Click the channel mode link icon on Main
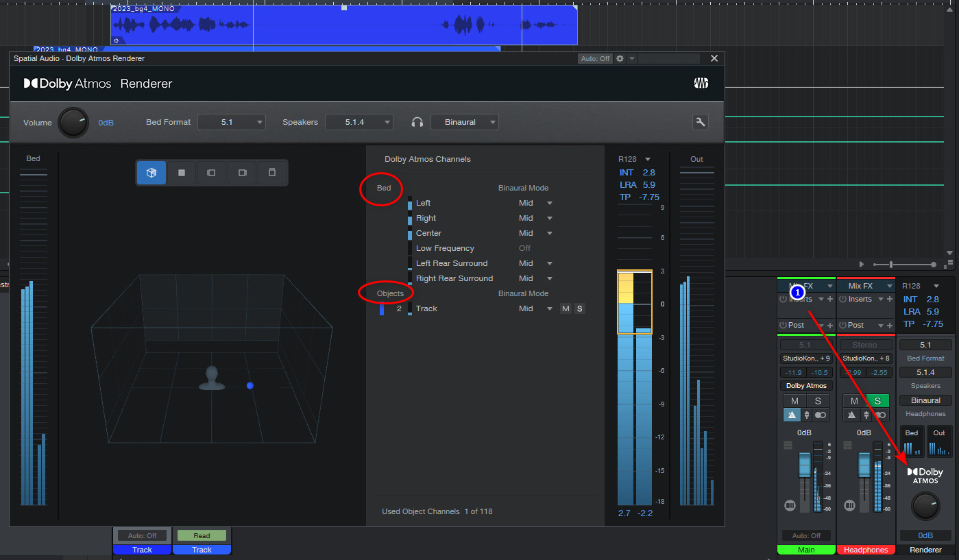959x560 pixels. click(821, 415)
